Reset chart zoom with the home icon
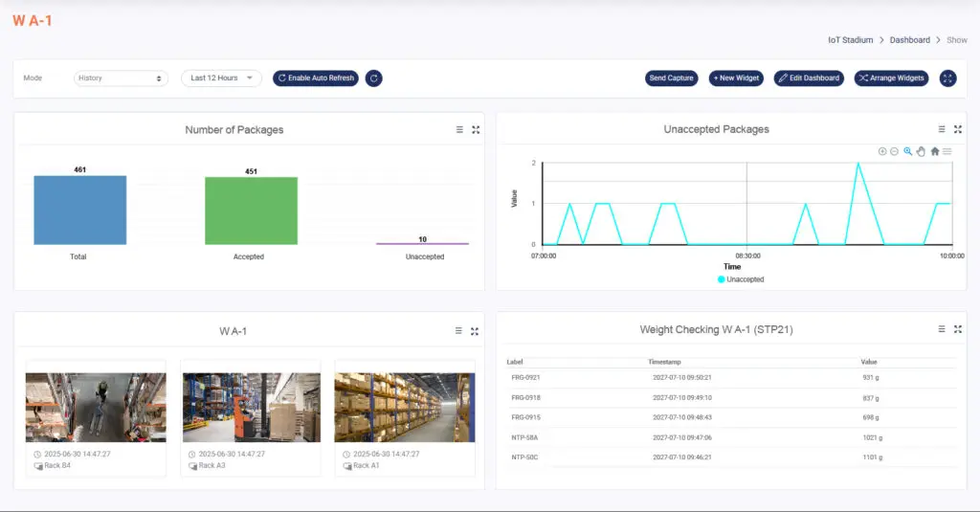 [935, 151]
